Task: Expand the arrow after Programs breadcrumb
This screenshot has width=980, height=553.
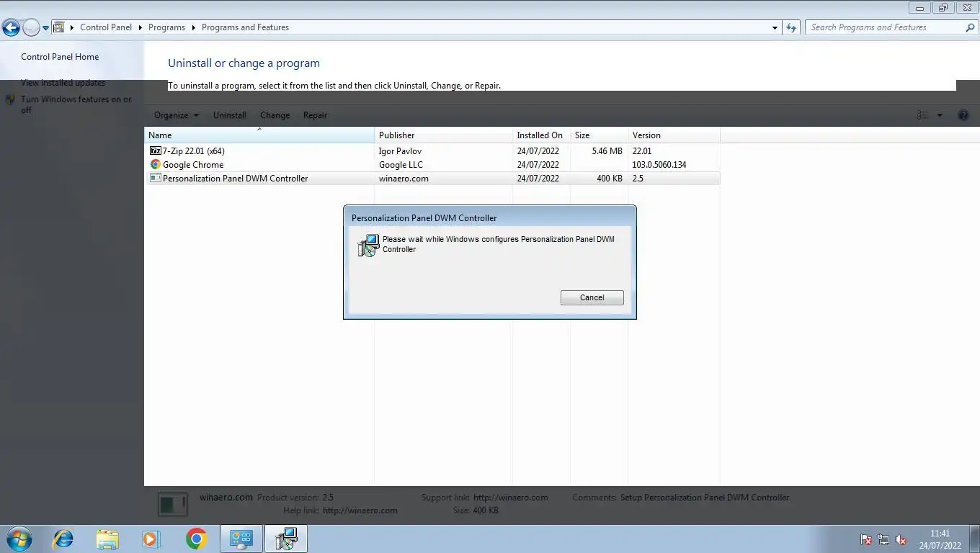Action: (194, 27)
